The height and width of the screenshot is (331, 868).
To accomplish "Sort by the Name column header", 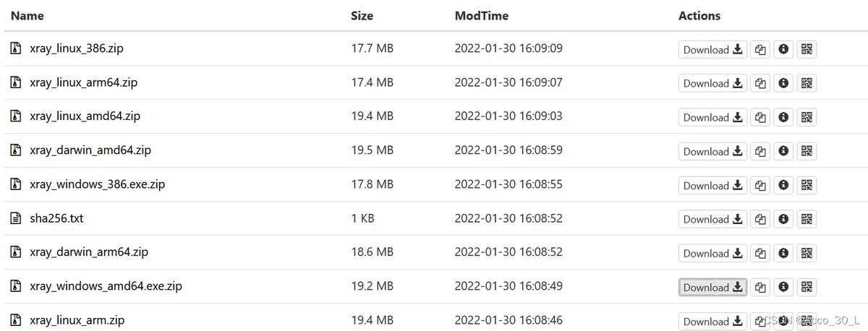I will pos(27,15).
